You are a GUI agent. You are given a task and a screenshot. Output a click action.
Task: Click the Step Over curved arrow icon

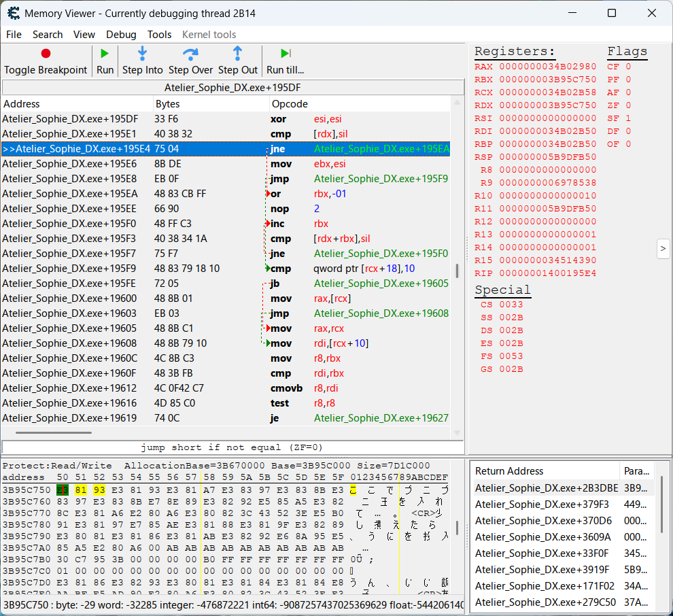191,54
